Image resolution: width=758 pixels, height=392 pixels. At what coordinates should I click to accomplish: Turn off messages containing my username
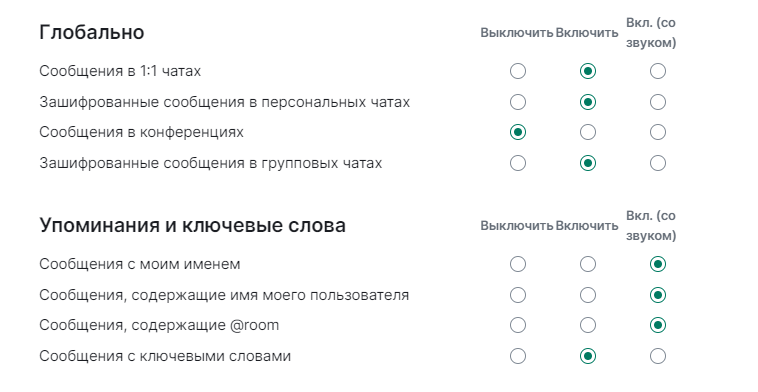tap(518, 295)
